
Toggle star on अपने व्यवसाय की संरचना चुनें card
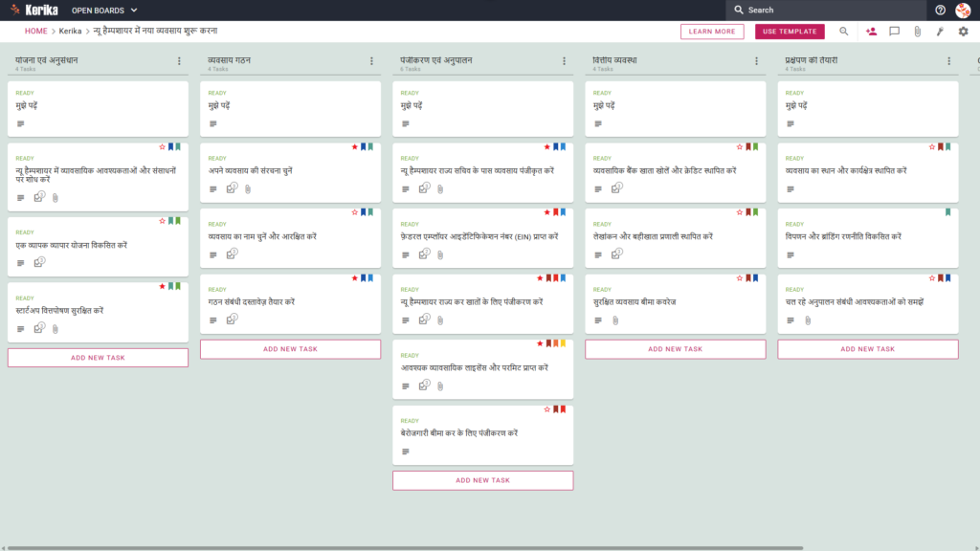(354, 146)
